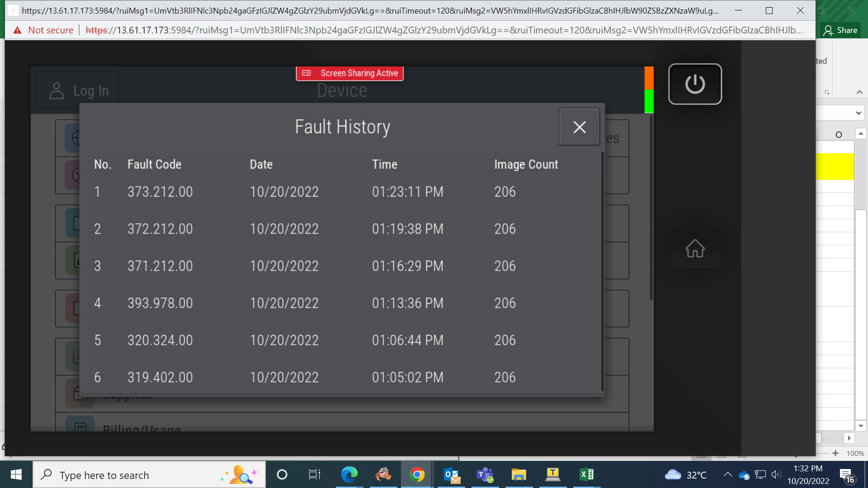Show hidden system tray icons
Image resolution: width=868 pixels, height=488 pixels.
click(x=727, y=474)
